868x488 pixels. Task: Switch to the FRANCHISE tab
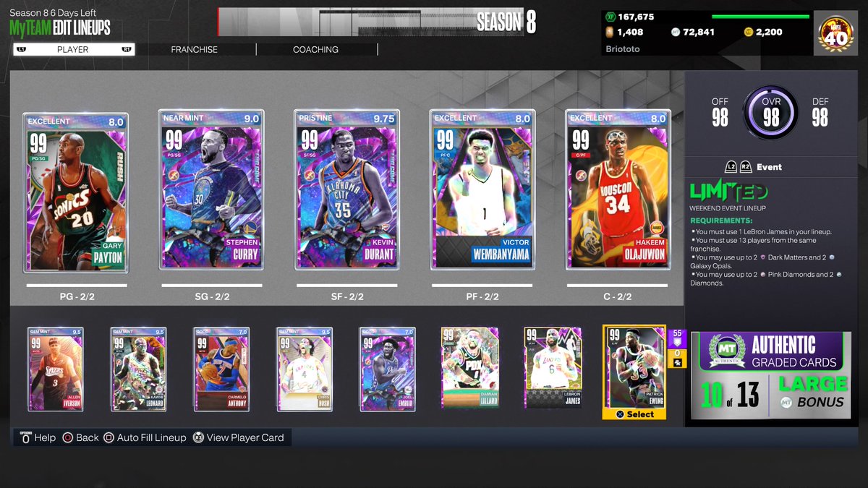[193, 49]
